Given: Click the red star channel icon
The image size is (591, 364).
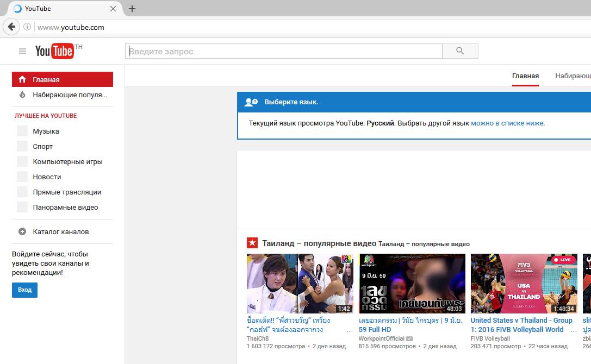Looking at the screenshot, I should tap(252, 243).
